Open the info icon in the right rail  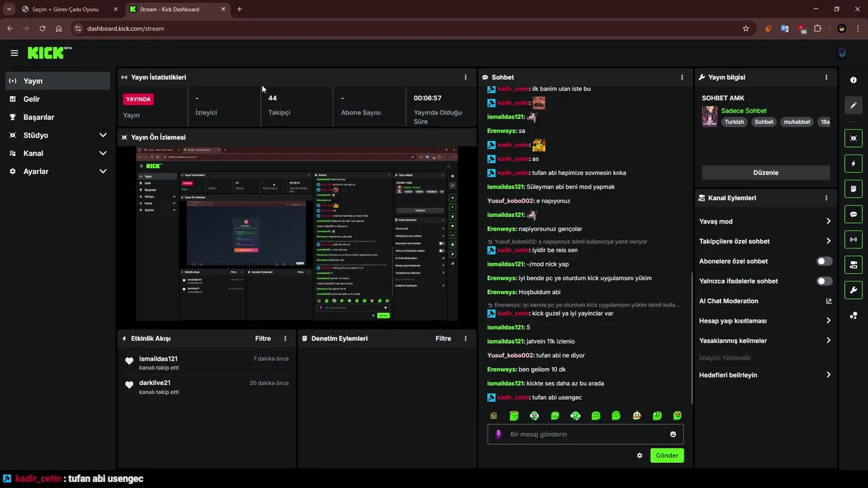coord(853,80)
